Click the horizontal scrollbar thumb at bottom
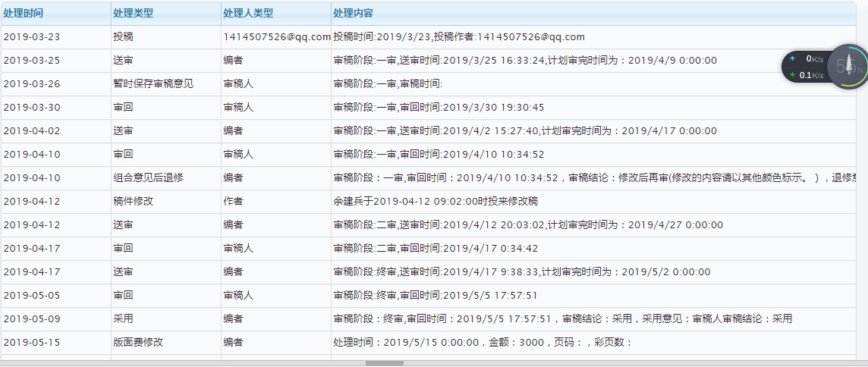Screen dimensions: 868x367 [x=385, y=364]
